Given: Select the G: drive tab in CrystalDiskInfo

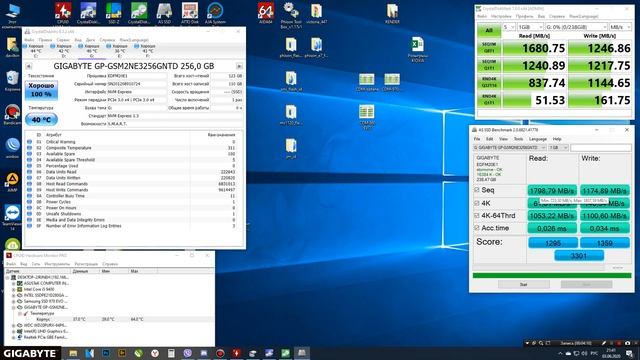Looking at the screenshot, I should tap(91, 51).
